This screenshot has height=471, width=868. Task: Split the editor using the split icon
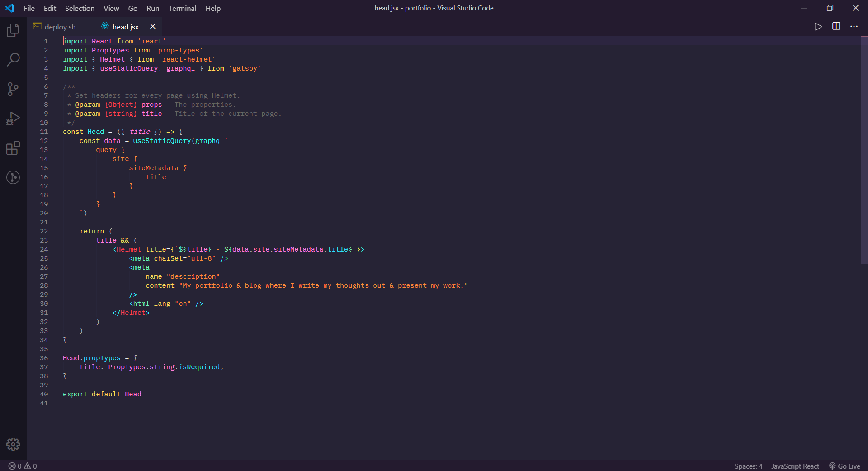click(835, 26)
